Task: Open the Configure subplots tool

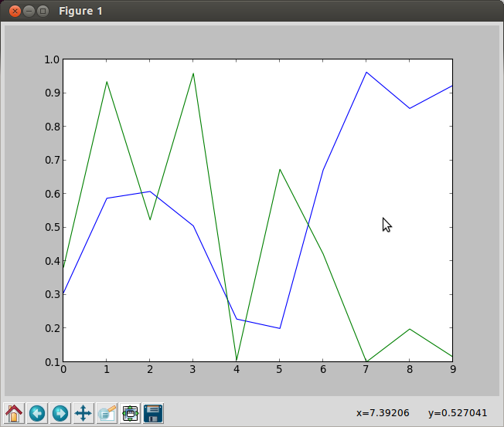Action: pos(130,413)
